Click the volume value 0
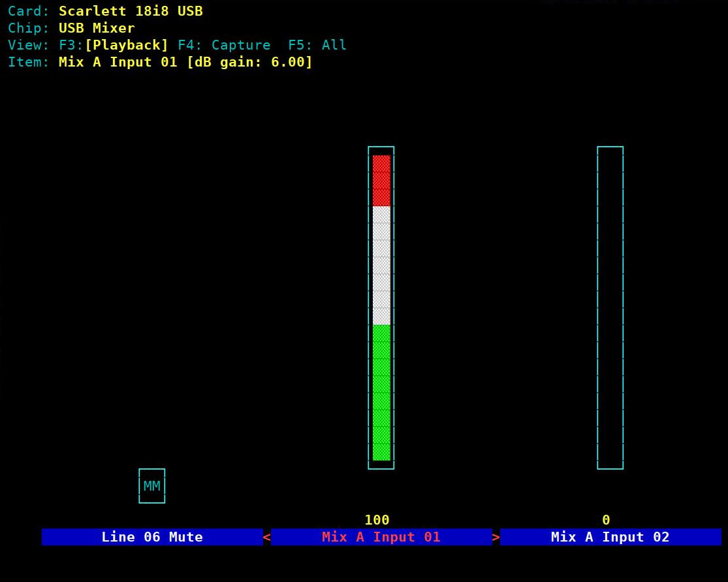 click(606, 520)
